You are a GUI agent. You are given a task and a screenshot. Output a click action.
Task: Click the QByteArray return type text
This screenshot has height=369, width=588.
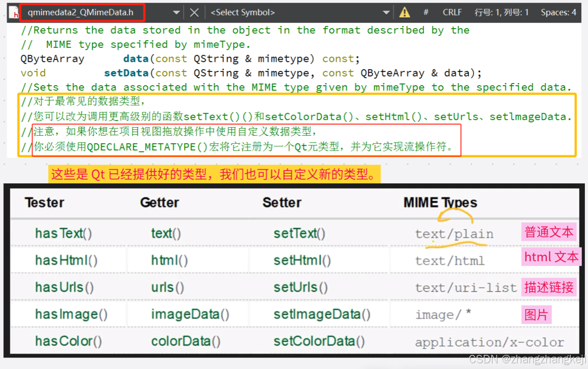pos(52,59)
